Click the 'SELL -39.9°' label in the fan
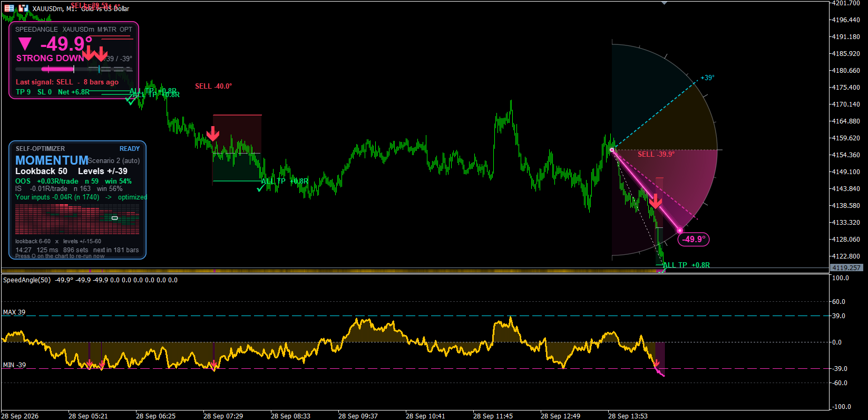This screenshot has height=420, width=868. click(x=656, y=154)
